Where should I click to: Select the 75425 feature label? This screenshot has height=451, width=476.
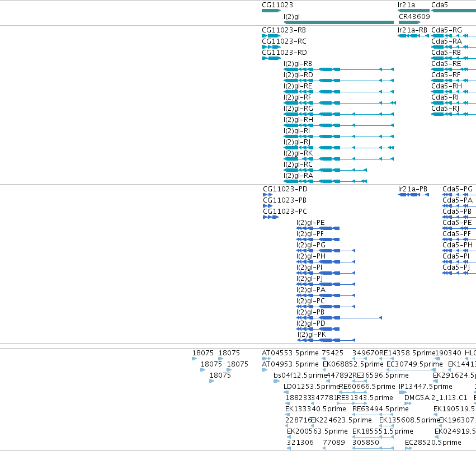tap(332, 353)
